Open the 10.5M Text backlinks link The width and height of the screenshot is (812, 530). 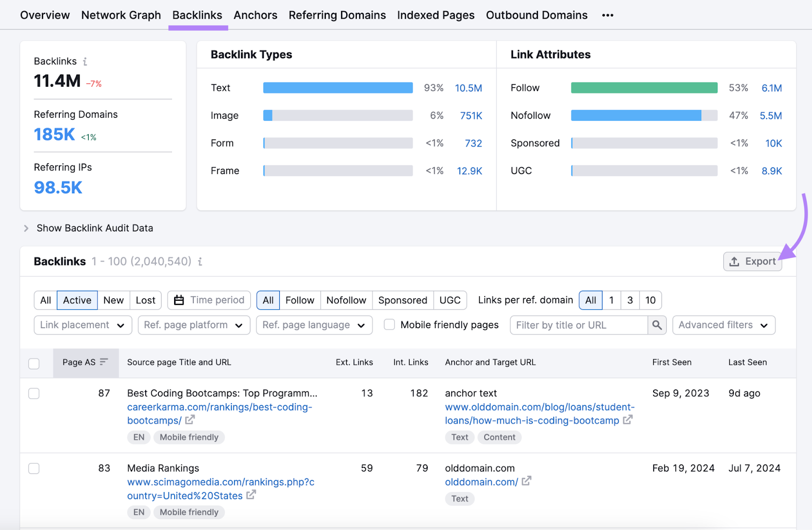coord(468,88)
